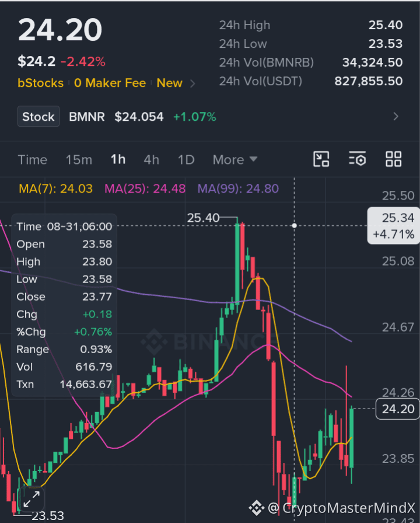Tap the Close 23.77 tooltip row
Screen dimensions: 420x523
click(x=64, y=297)
